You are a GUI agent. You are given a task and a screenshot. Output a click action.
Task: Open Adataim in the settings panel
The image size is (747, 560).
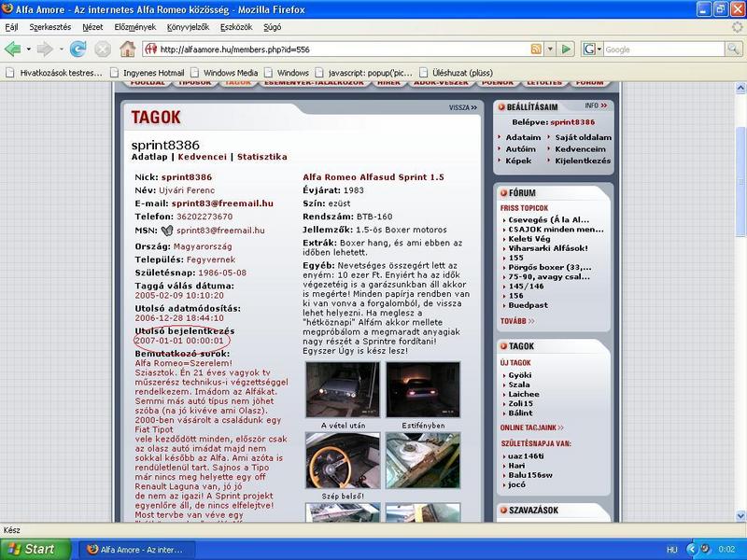[x=523, y=137]
